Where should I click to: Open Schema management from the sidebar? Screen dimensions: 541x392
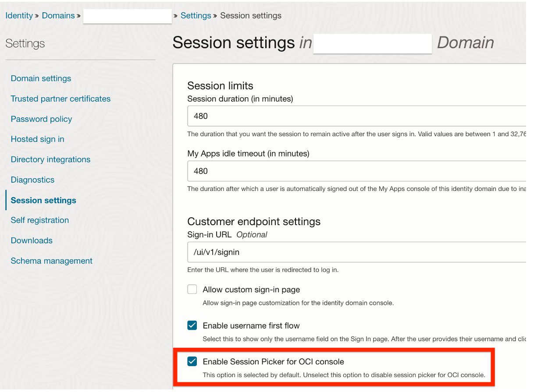coord(51,260)
